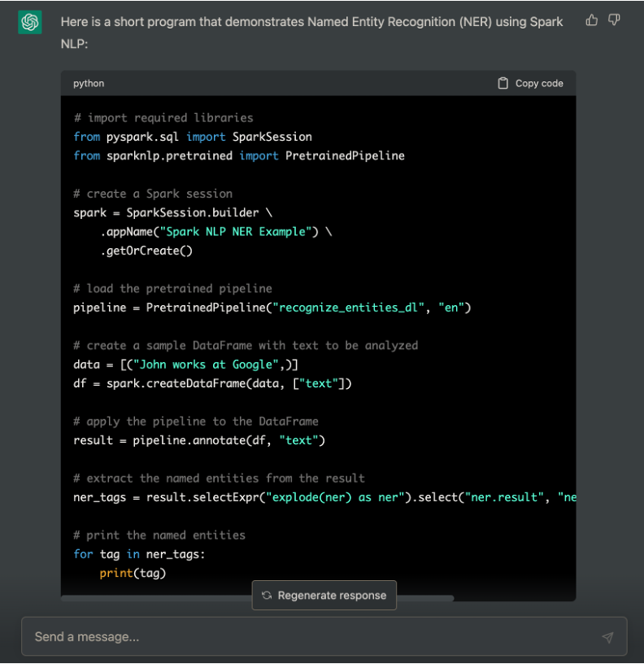Click the intro sentence mentioning Spark NLP
This screenshot has width=644, height=664.
click(312, 33)
